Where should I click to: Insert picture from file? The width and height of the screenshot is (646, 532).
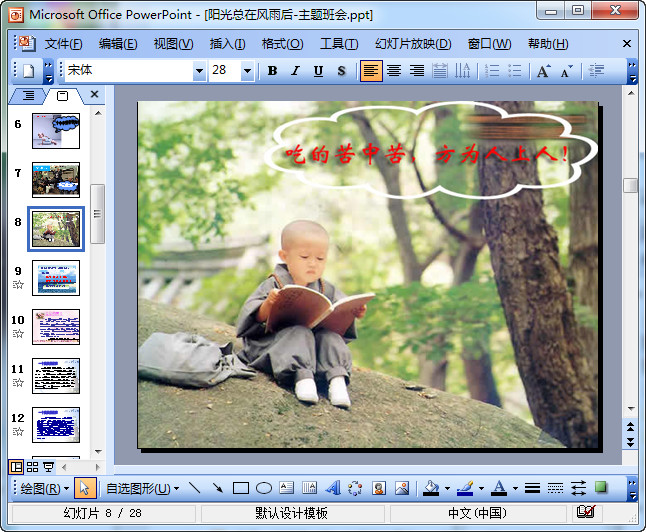click(x=402, y=488)
